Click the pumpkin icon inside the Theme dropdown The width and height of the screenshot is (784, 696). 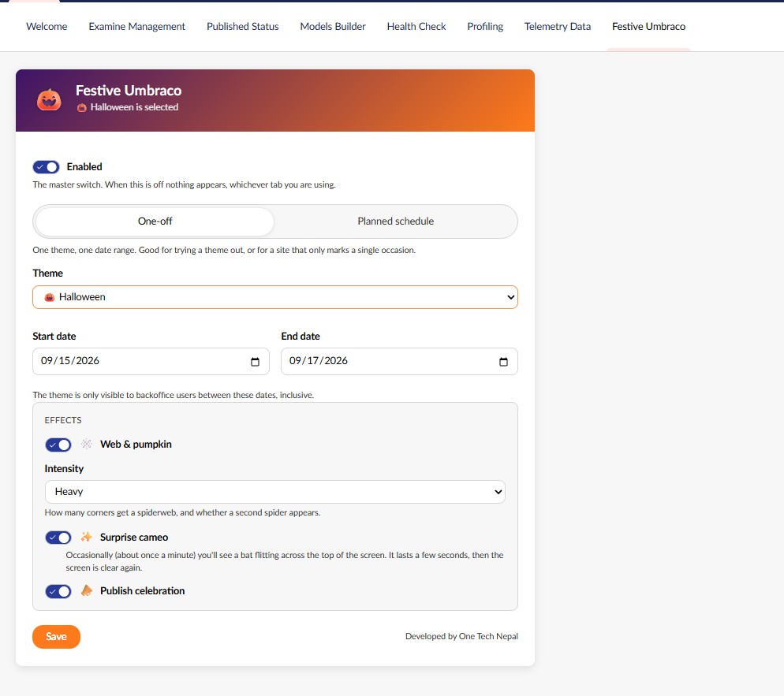pos(49,297)
